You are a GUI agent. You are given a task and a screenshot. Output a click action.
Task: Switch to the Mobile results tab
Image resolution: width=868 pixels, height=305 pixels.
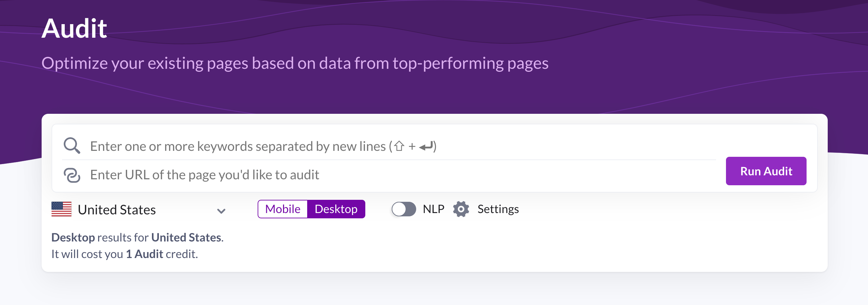tap(282, 209)
